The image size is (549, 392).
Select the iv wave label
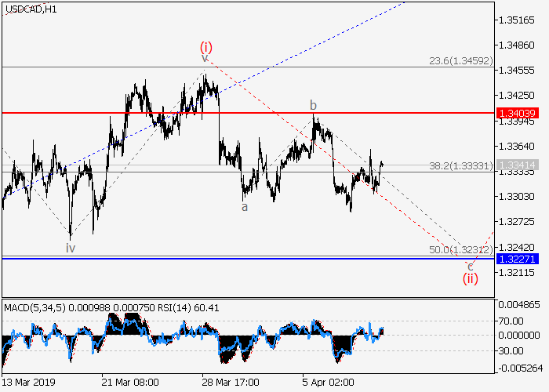point(71,247)
